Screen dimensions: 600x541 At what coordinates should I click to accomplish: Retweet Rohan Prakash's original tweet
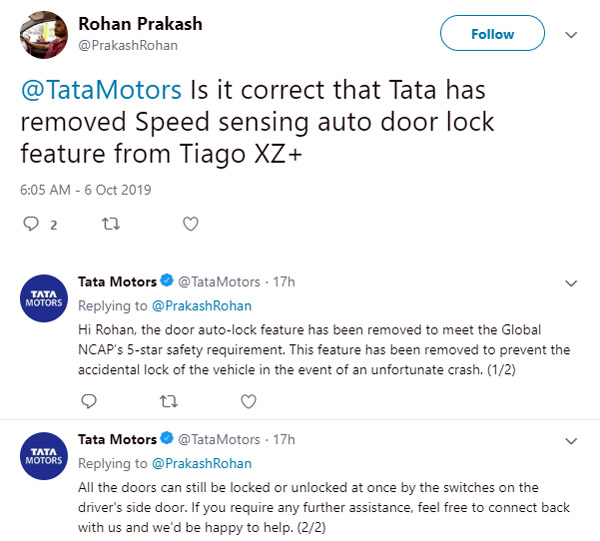(110, 224)
